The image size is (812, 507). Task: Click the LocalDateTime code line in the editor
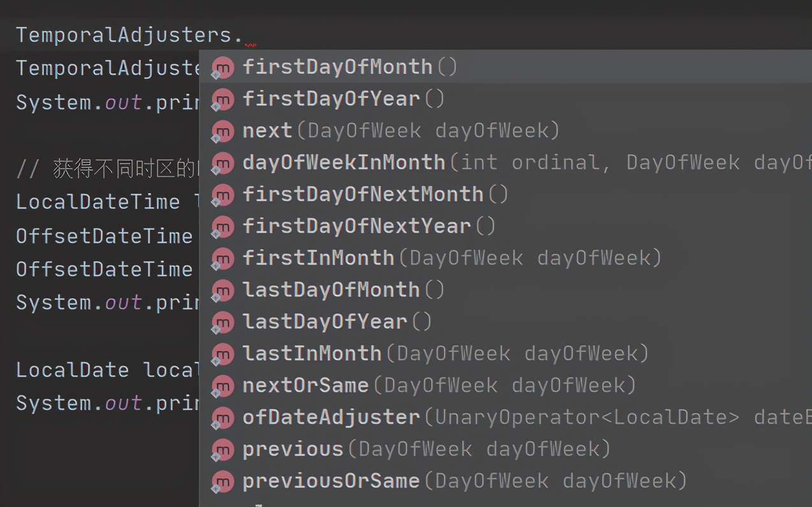pyautogui.click(x=98, y=202)
